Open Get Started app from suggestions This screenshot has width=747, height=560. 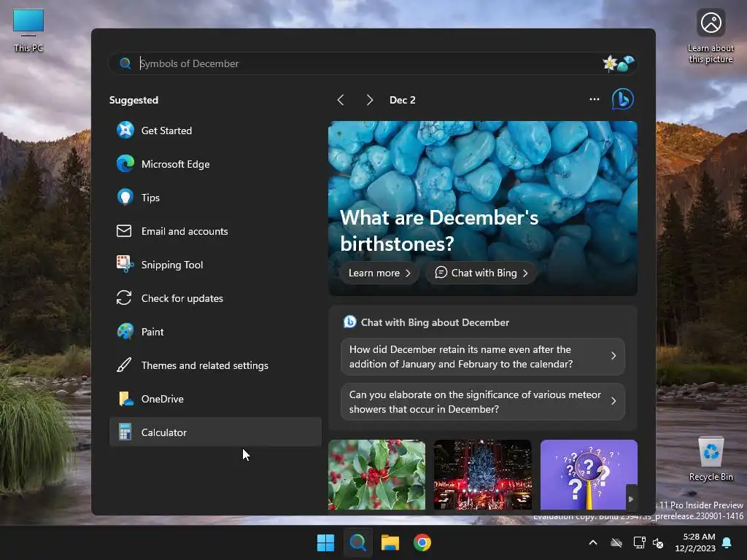[215, 131]
